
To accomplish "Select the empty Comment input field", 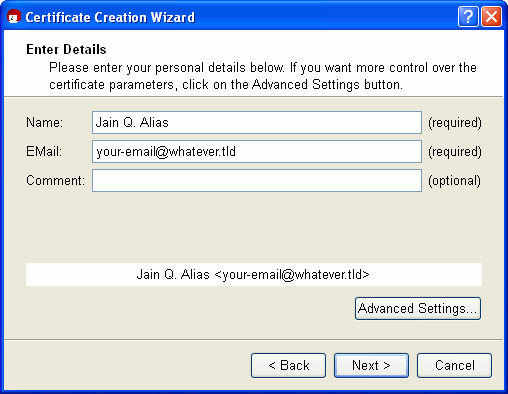I will pos(257,181).
